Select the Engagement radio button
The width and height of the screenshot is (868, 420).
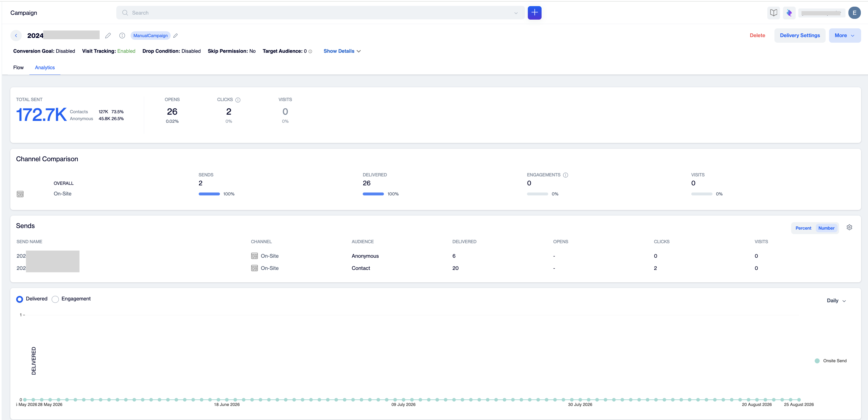tap(55, 299)
